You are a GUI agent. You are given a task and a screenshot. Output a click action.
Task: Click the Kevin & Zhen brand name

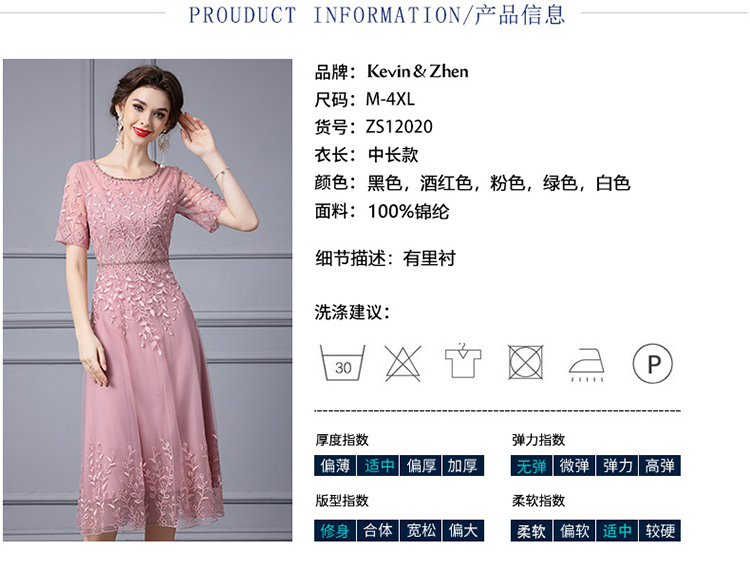click(417, 72)
